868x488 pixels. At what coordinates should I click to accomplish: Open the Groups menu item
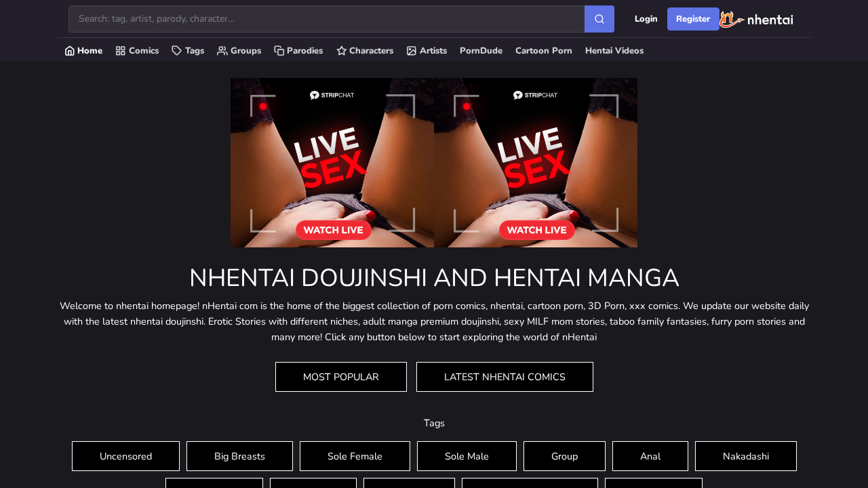239,51
